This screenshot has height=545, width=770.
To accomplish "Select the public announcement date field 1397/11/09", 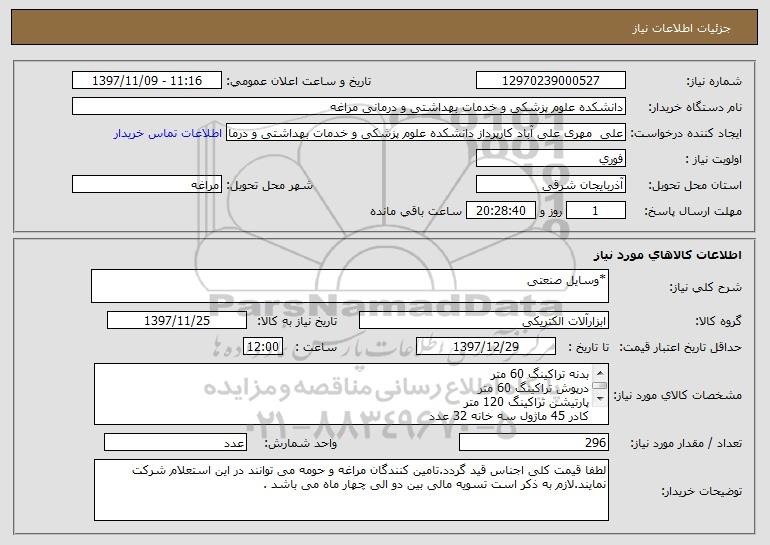I will 147,81.
